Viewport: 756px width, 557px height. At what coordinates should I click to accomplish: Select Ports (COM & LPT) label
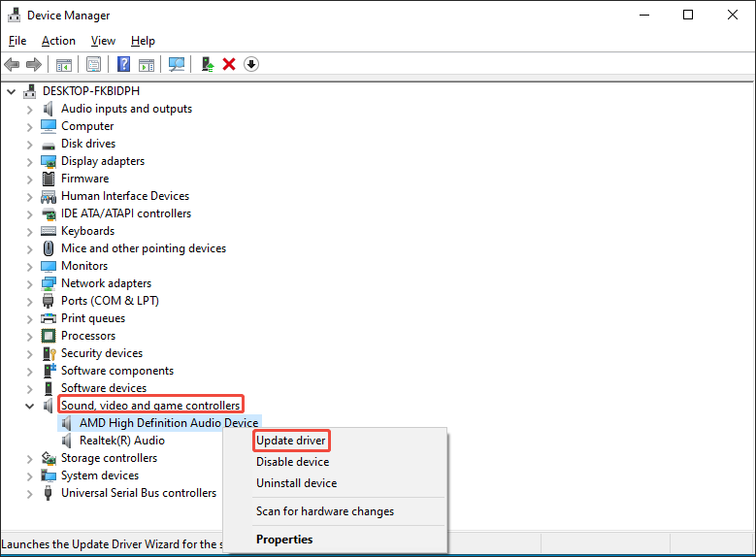[x=110, y=301]
